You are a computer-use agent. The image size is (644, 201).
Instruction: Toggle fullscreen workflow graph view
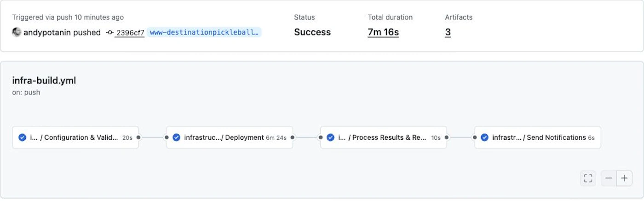coord(588,178)
